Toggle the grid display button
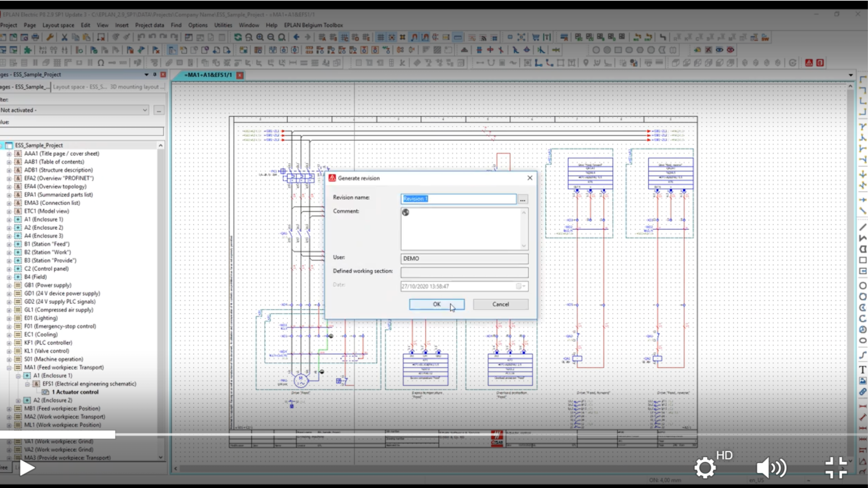This screenshot has width=868, height=488. 381,38
